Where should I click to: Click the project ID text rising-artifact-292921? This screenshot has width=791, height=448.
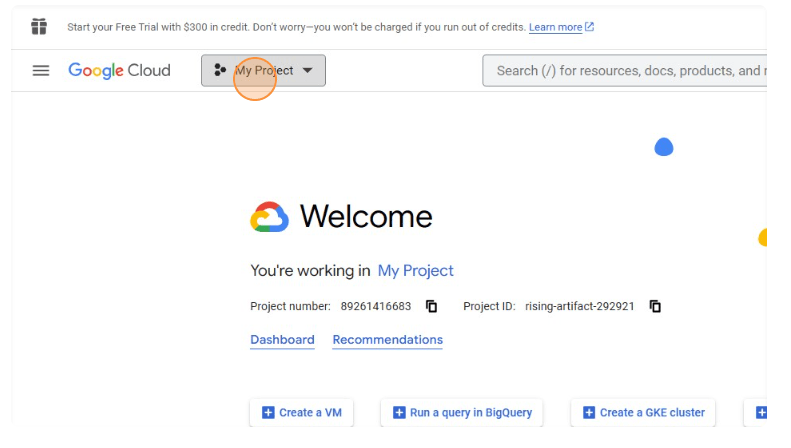point(580,306)
